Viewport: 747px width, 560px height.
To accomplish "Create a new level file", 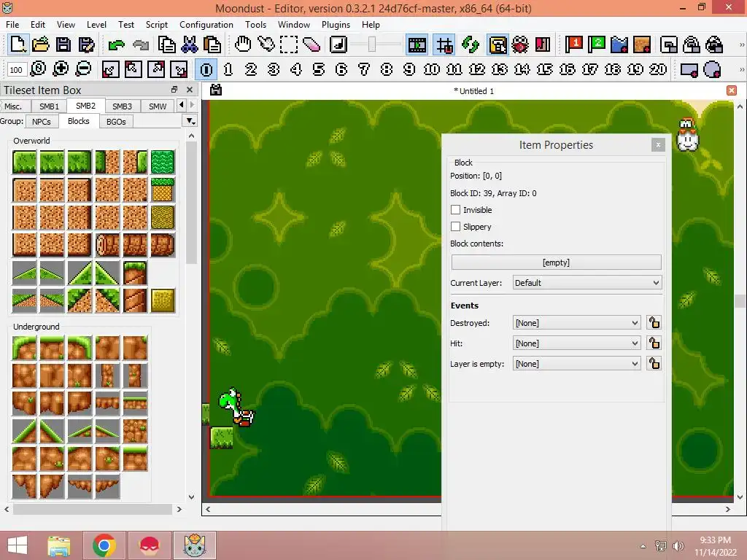I will click(x=18, y=44).
